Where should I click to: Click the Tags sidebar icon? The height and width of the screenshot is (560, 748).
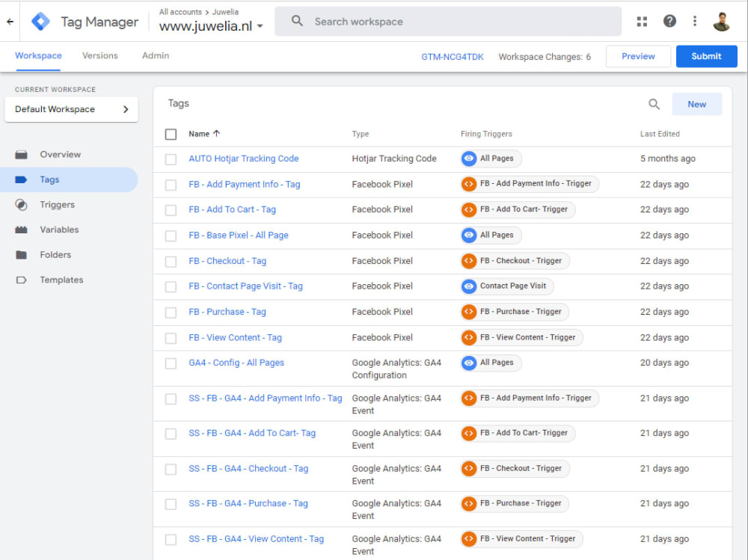pyautogui.click(x=21, y=180)
